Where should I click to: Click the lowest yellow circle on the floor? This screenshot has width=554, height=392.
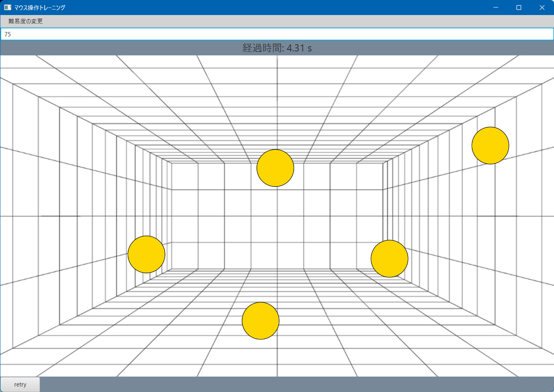click(261, 321)
